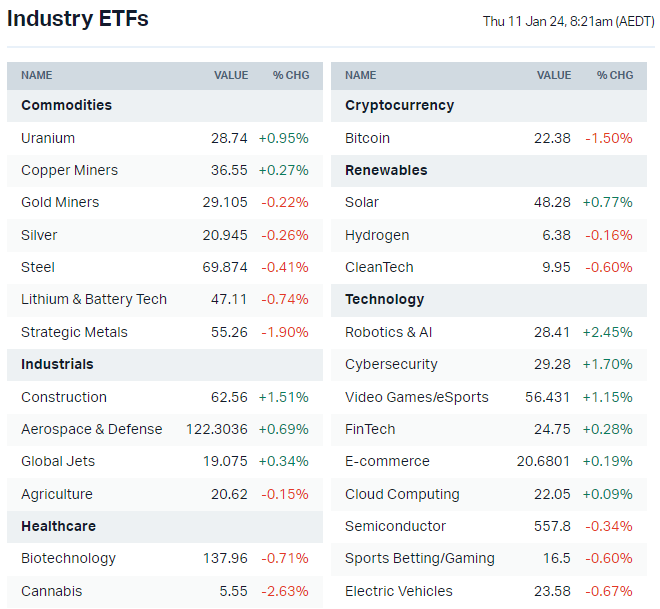Open Video Games/eSports ETF
The image size is (660, 609).
(417, 397)
